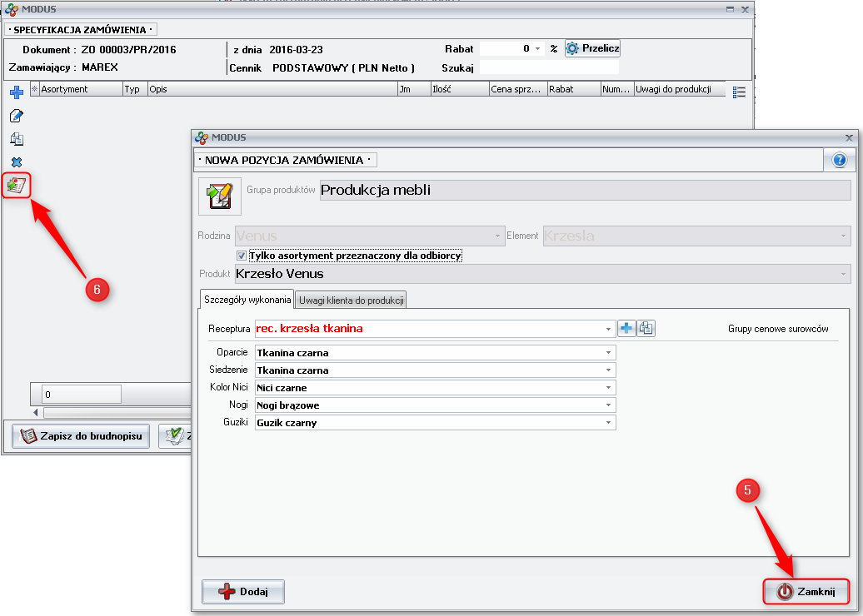The image size is (863, 616).
Task: Click the Ilość column header
Action: coord(460,89)
